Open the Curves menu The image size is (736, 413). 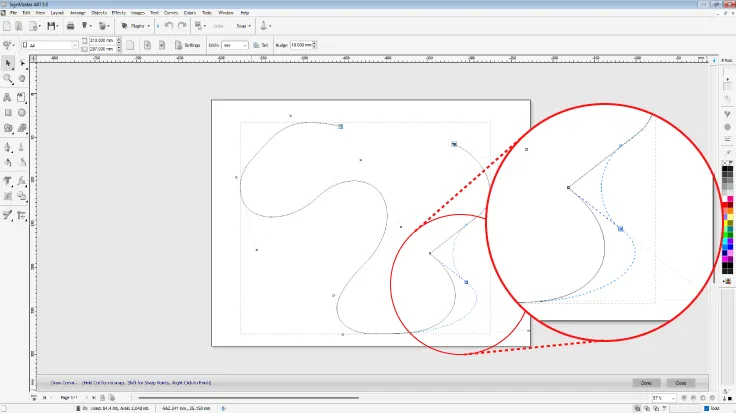[x=171, y=13]
